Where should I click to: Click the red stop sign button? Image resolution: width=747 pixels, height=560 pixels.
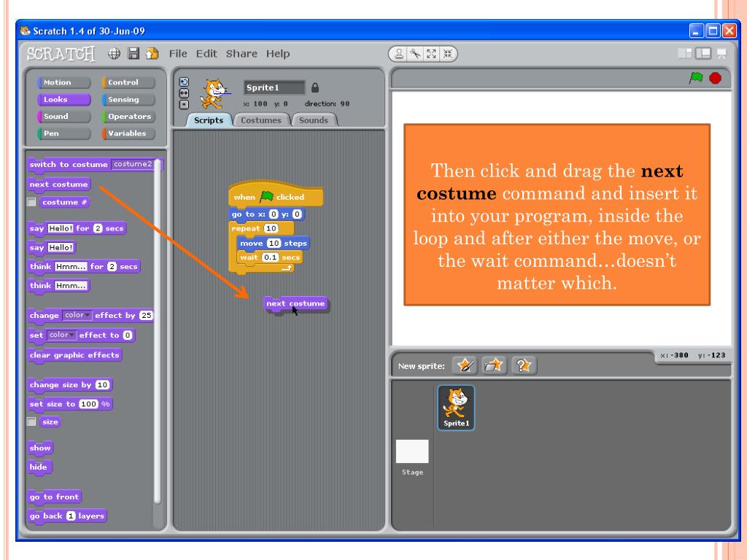(x=715, y=77)
